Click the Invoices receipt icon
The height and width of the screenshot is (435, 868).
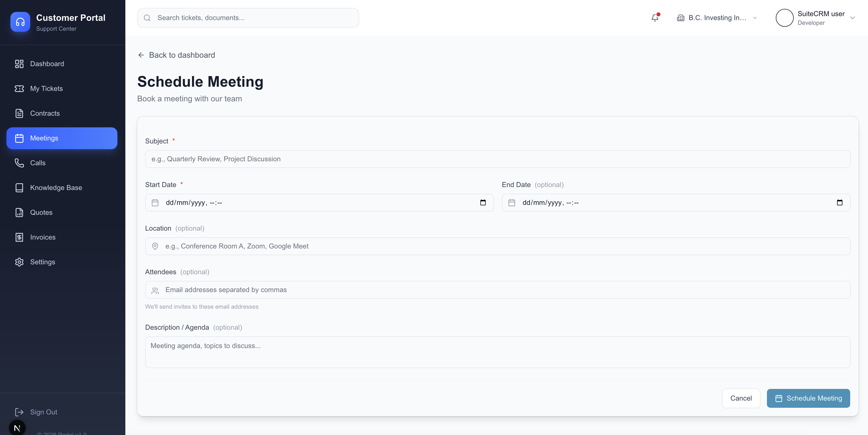point(19,237)
